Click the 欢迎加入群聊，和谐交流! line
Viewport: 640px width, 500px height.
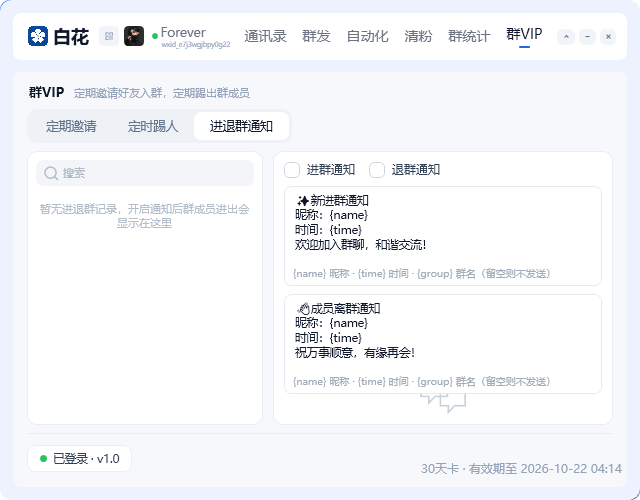(360, 245)
